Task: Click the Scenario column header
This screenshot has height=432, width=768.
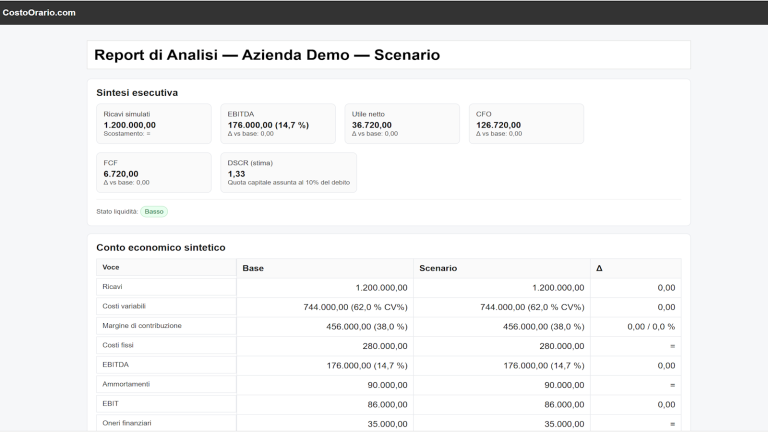Action: click(x=438, y=268)
